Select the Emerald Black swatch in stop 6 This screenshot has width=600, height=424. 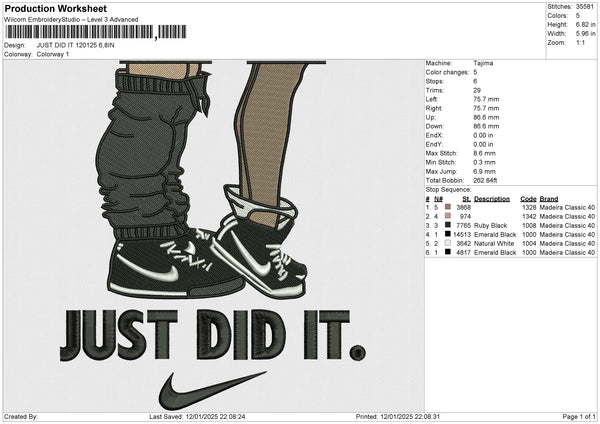pos(448,252)
